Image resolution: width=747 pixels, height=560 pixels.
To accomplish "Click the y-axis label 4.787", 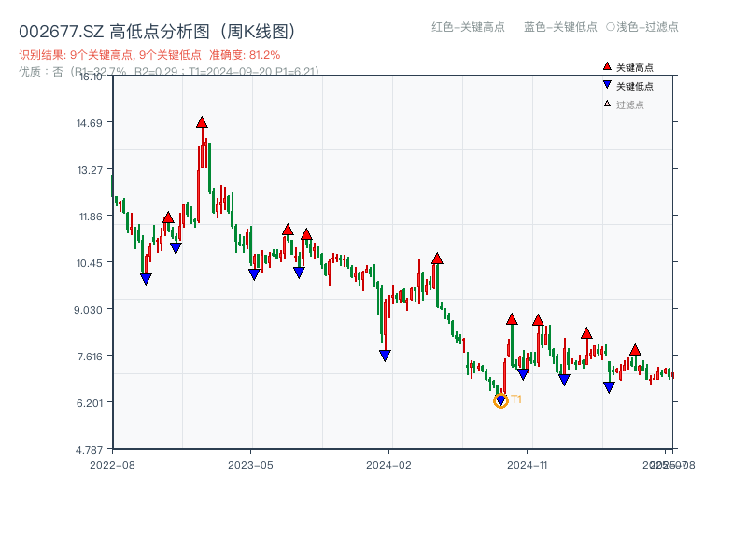I will [89, 450].
